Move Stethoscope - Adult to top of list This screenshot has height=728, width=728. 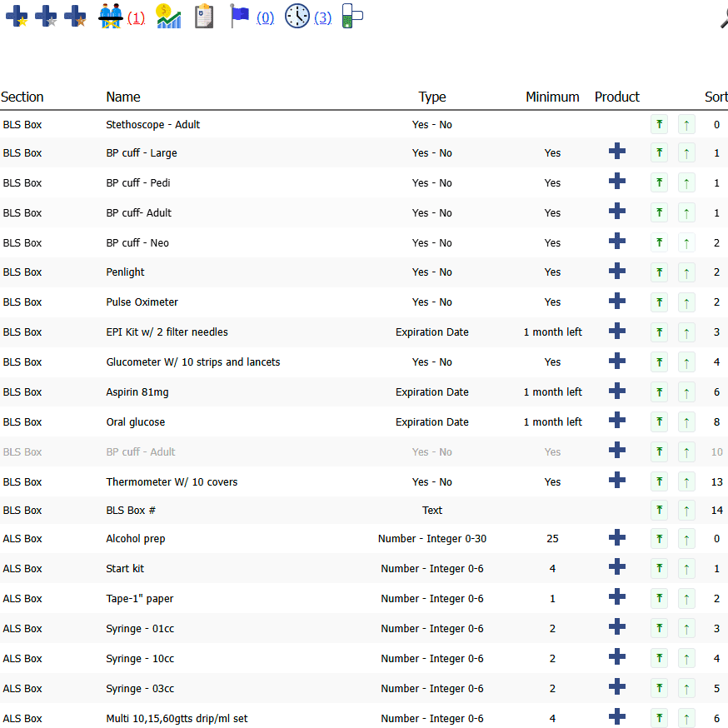(x=660, y=124)
